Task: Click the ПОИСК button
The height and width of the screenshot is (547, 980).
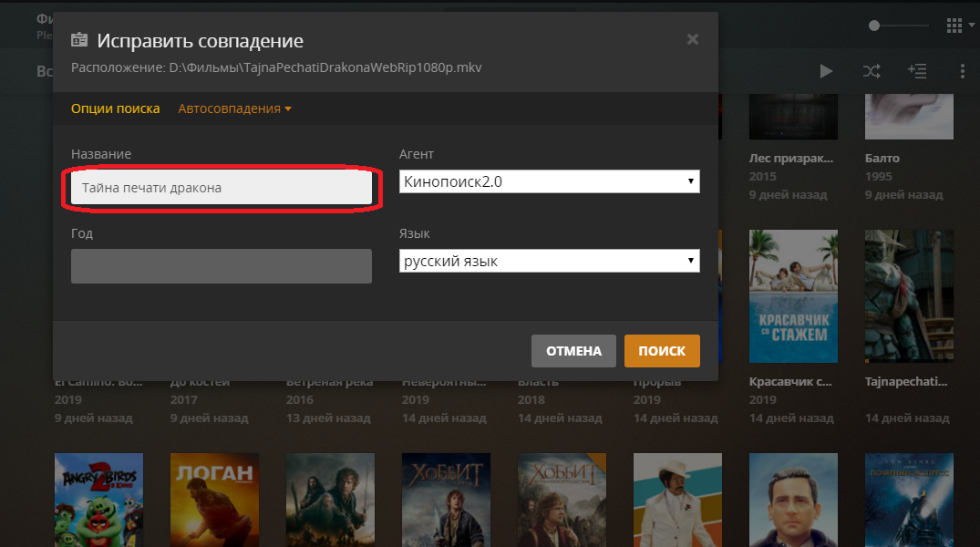Action: tap(662, 351)
